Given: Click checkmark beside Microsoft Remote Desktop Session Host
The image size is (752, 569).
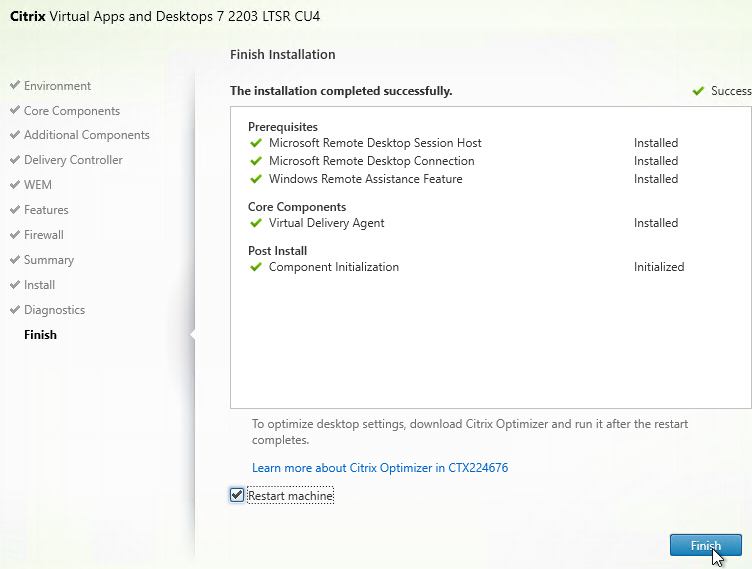Looking at the screenshot, I should tap(256, 143).
